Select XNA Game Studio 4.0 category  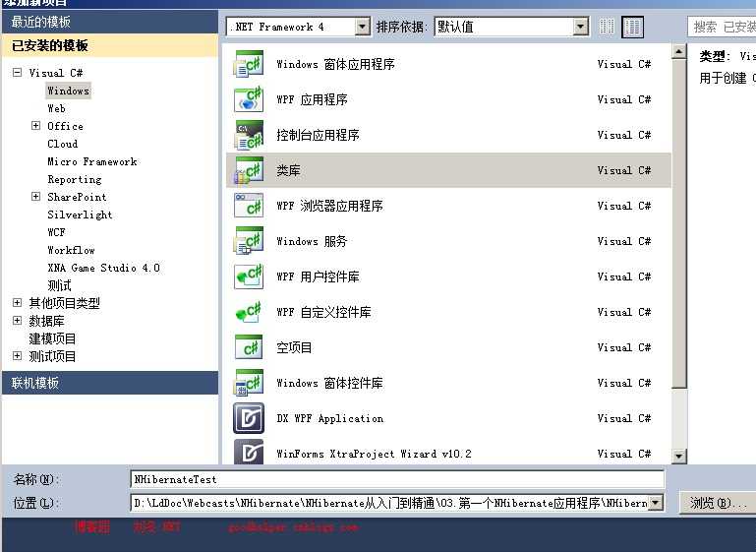[103, 268]
